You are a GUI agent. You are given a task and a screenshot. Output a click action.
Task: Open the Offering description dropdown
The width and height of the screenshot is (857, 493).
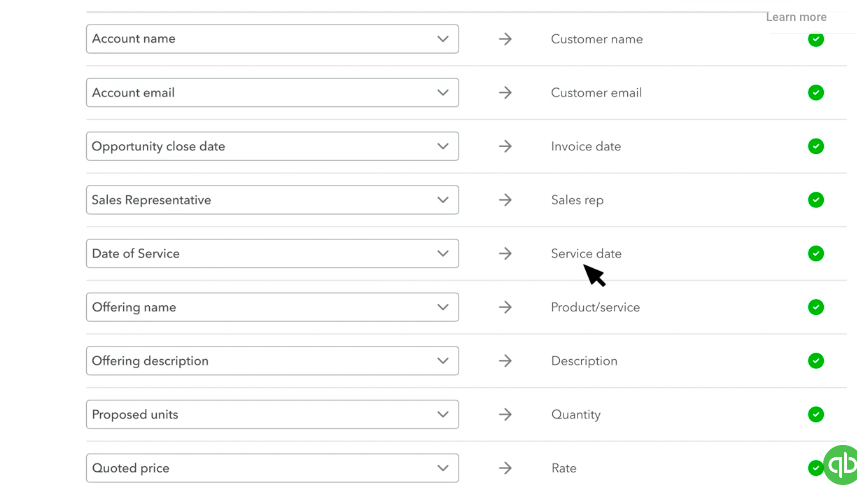pyautogui.click(x=272, y=361)
